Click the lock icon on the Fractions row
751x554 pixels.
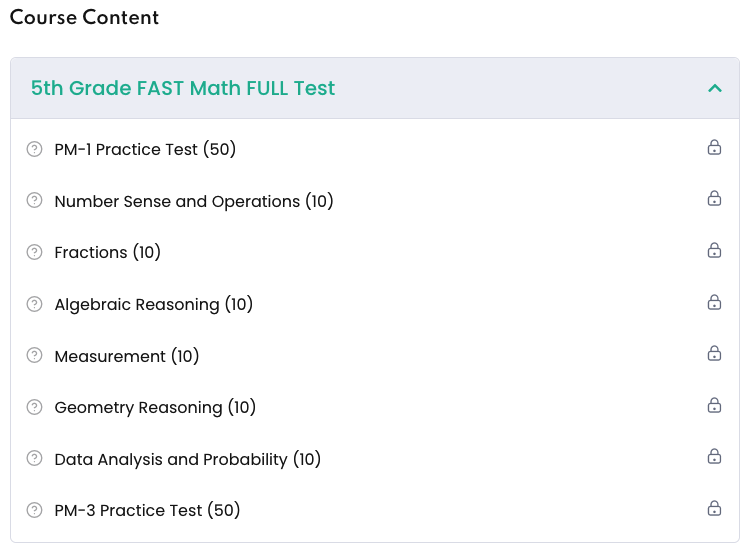tap(714, 251)
